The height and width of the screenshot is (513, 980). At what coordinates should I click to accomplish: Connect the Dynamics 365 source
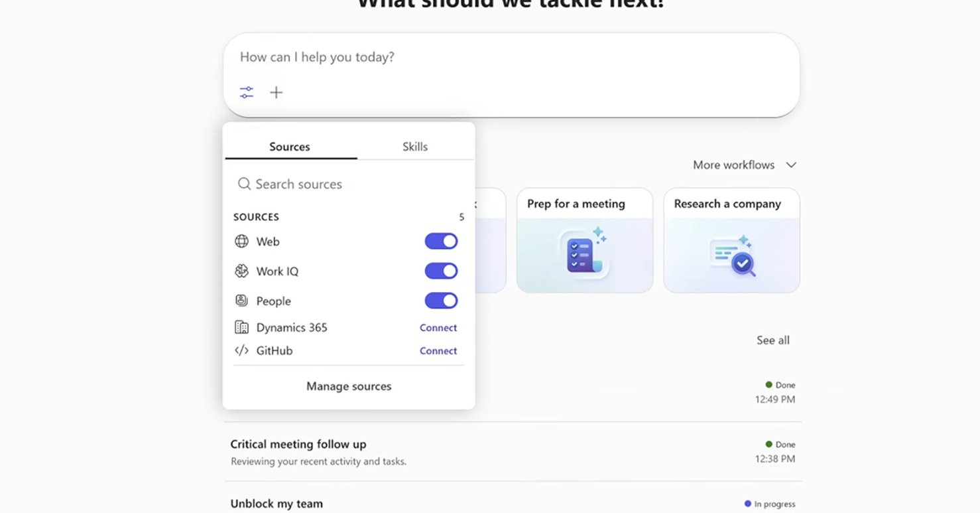[x=438, y=327]
